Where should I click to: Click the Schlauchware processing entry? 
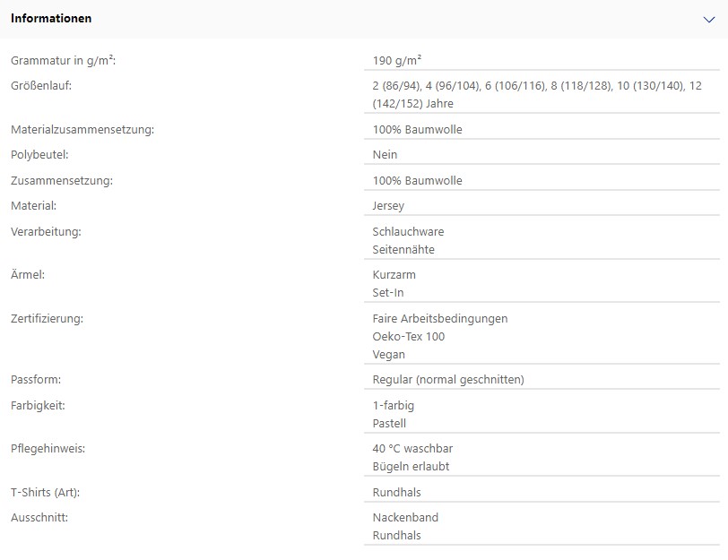[408, 231]
